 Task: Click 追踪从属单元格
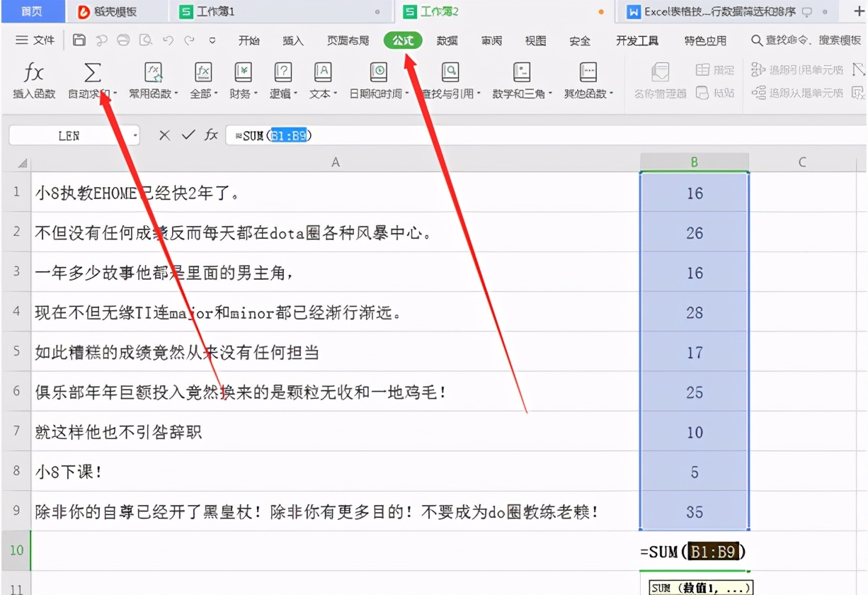click(x=797, y=93)
